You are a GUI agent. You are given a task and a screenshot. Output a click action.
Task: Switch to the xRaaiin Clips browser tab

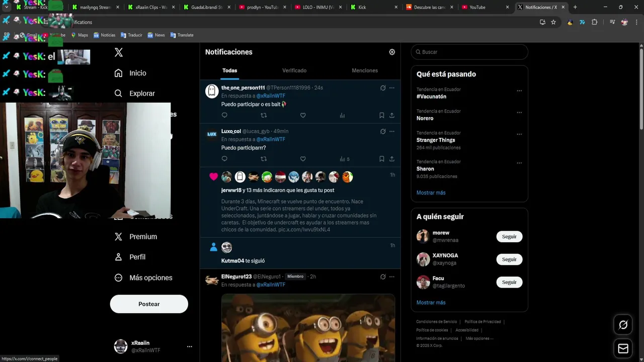click(151, 7)
